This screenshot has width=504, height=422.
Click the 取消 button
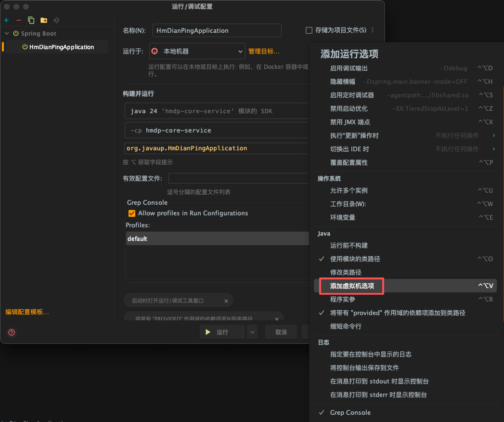281,331
